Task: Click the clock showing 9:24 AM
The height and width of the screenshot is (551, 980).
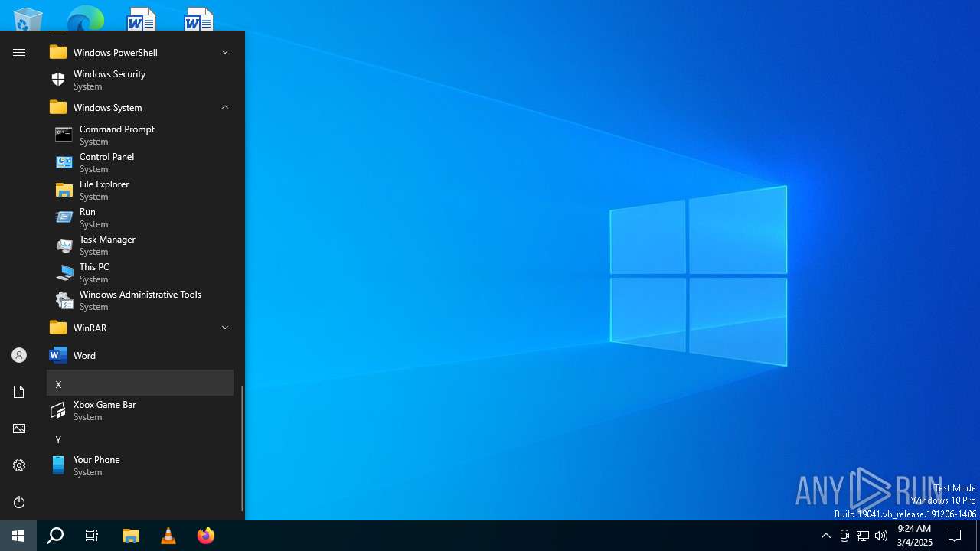Action: [914, 536]
